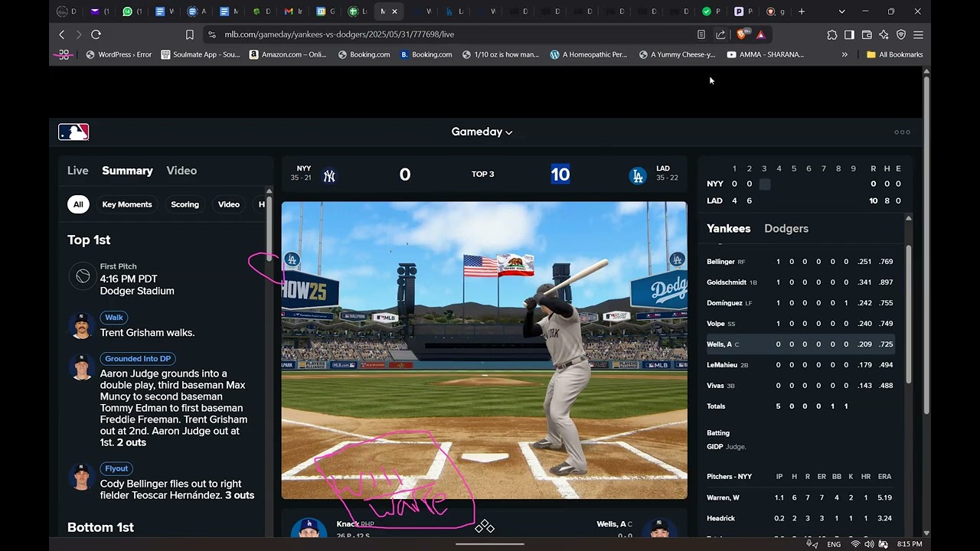This screenshot has width=980, height=551.
Task: Switch to the Summary tab
Action: [x=128, y=171]
